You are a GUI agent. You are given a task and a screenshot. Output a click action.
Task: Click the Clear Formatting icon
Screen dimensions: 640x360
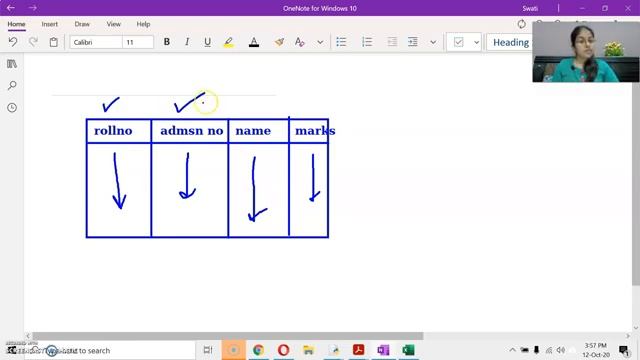[x=300, y=42]
